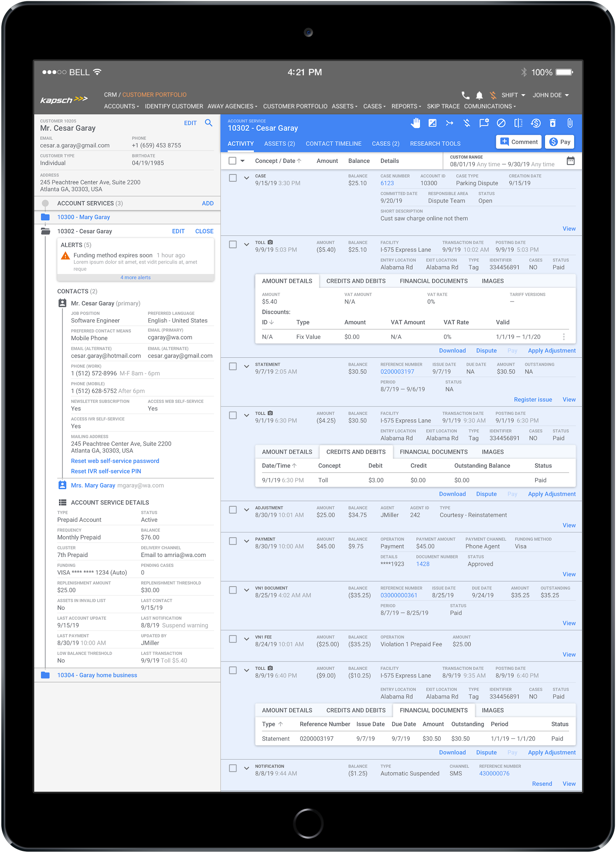Click statement reference number 0200003197 link
This screenshot has height=853, width=616.
coord(397,372)
